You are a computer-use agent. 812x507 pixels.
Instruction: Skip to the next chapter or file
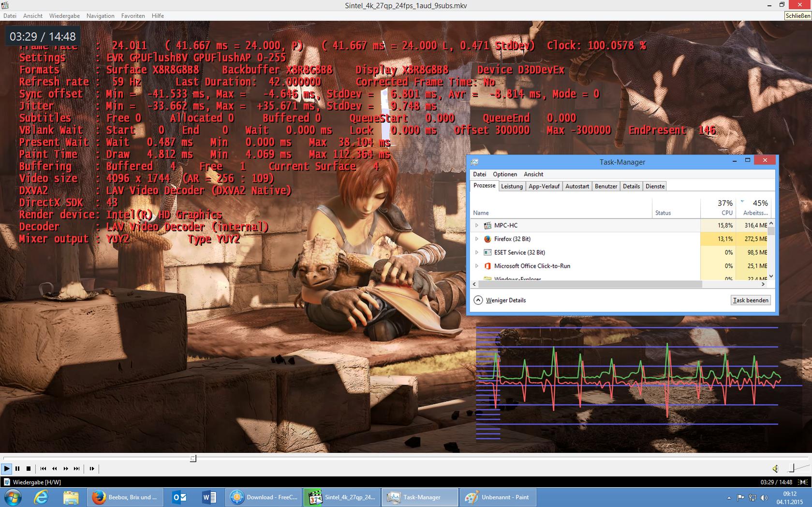click(77, 468)
